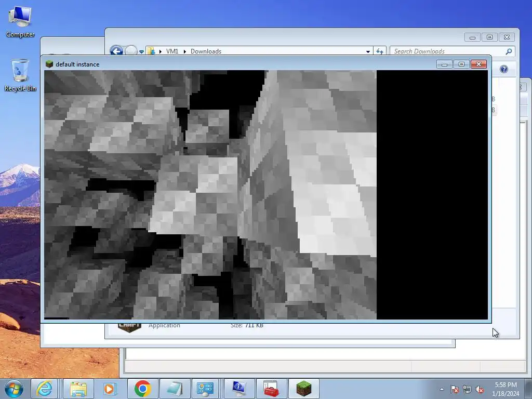Screen dimensions: 532x399
Task: Click the search magnifier in Downloads window
Action: coord(509,51)
